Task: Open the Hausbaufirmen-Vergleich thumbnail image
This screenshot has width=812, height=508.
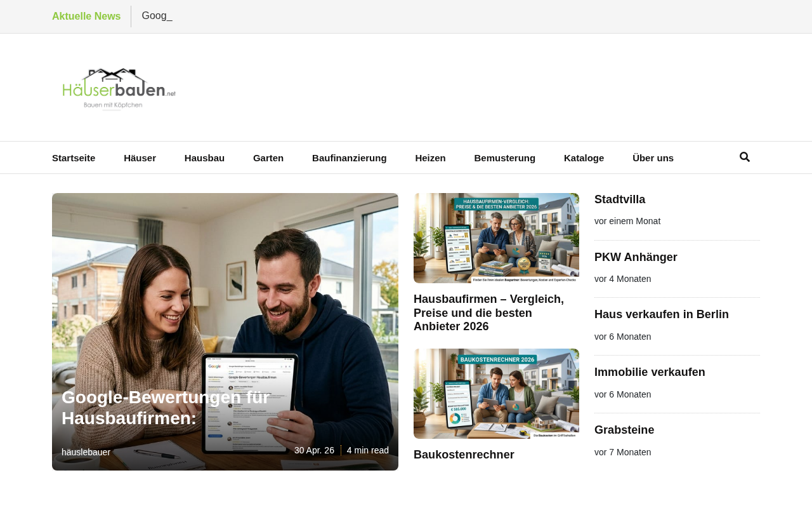Action: pyautogui.click(x=496, y=238)
